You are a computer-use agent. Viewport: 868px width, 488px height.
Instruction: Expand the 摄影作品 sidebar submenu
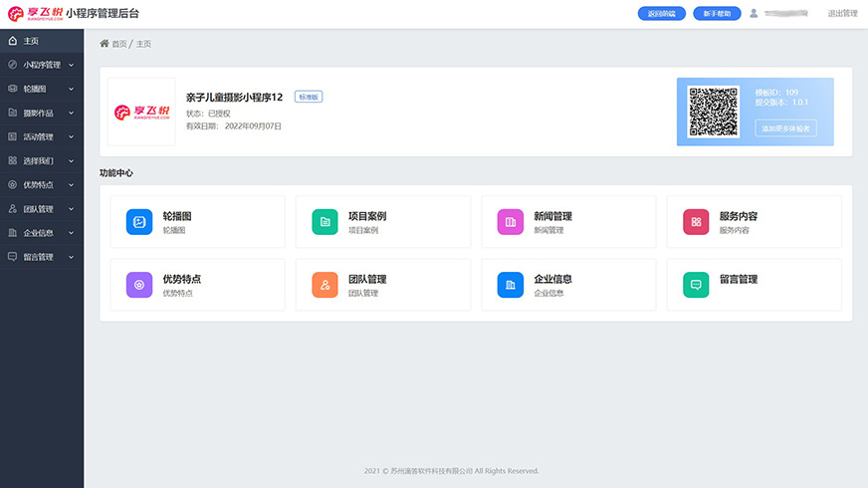pyautogui.click(x=42, y=113)
